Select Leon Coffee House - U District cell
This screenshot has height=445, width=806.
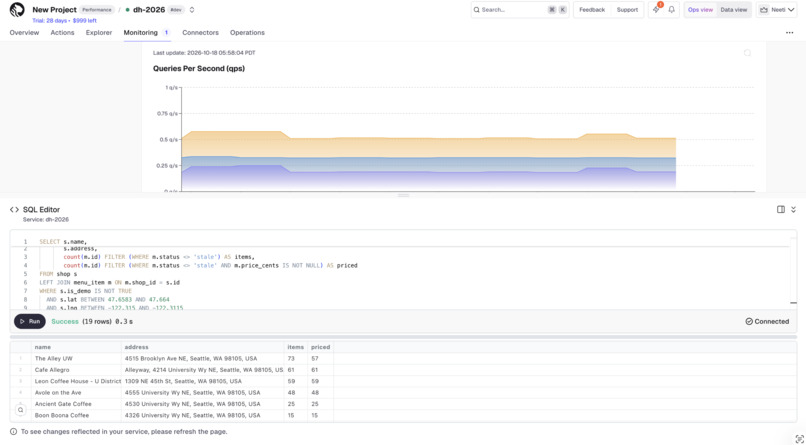[x=76, y=381]
